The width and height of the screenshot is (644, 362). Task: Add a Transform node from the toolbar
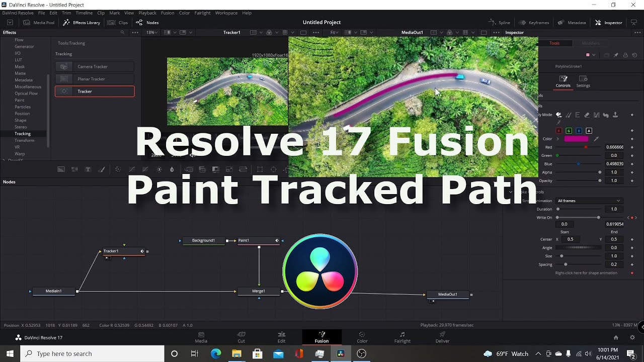pyautogui.click(x=243, y=169)
